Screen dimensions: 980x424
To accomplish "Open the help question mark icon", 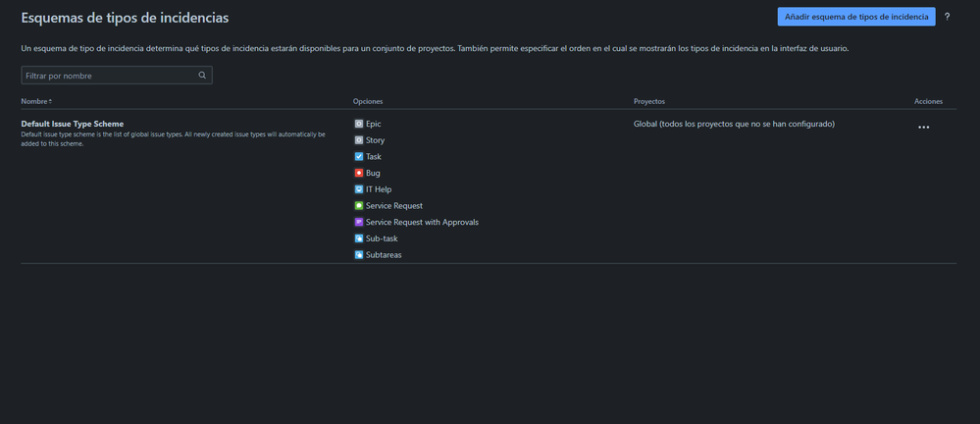I will pyautogui.click(x=947, y=17).
